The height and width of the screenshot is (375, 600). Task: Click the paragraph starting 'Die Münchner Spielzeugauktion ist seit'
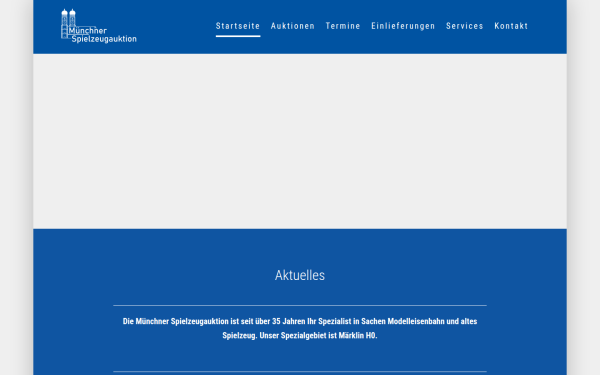[300, 328]
